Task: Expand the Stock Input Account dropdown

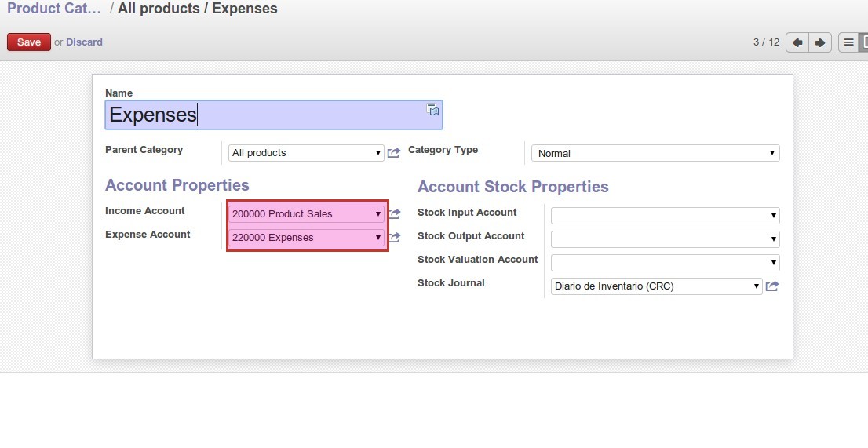Action: click(665, 216)
